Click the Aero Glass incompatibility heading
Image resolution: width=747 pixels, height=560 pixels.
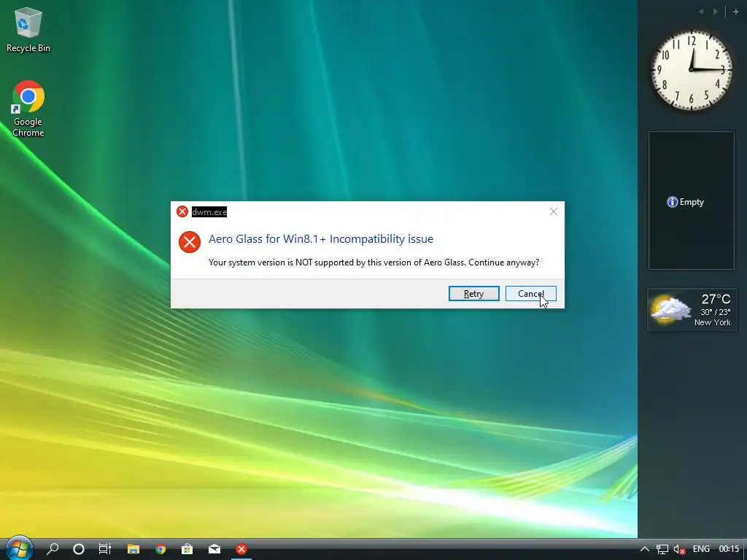point(321,238)
